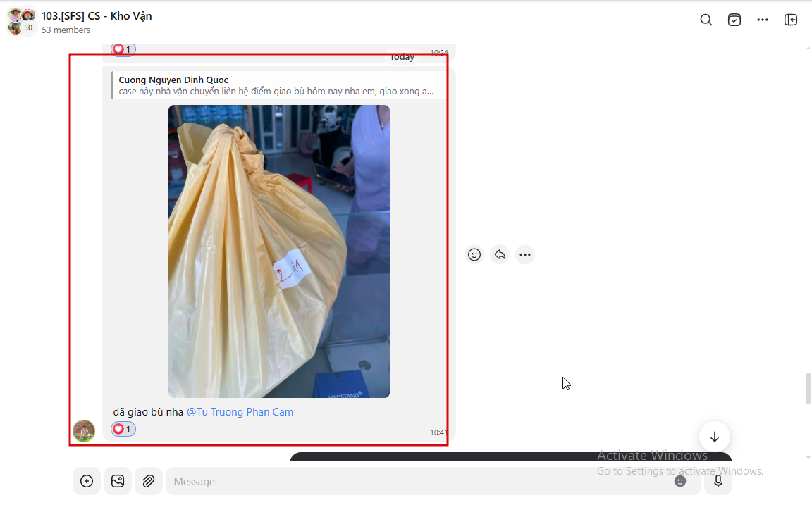Toggle the heart reaction at 10:41 message
The width and height of the screenshot is (812, 505).
(123, 429)
